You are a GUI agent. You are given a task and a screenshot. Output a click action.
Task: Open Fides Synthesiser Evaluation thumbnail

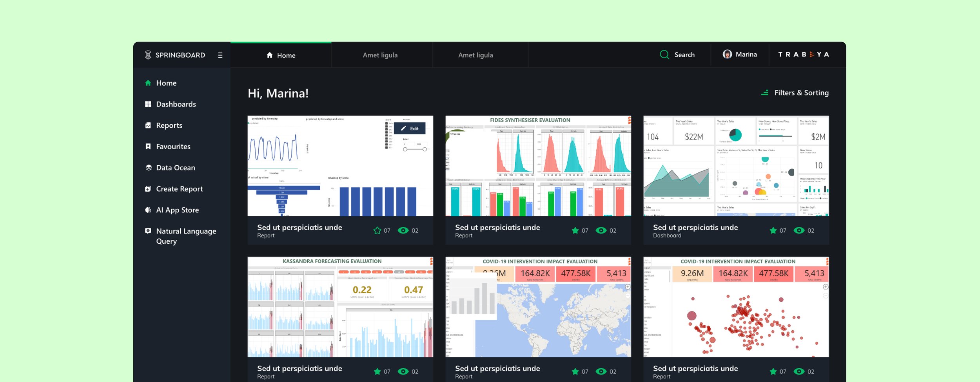(538, 166)
